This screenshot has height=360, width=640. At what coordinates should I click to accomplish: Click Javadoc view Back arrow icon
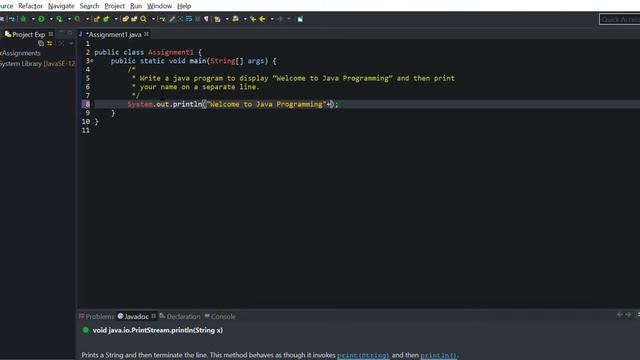coord(620,314)
